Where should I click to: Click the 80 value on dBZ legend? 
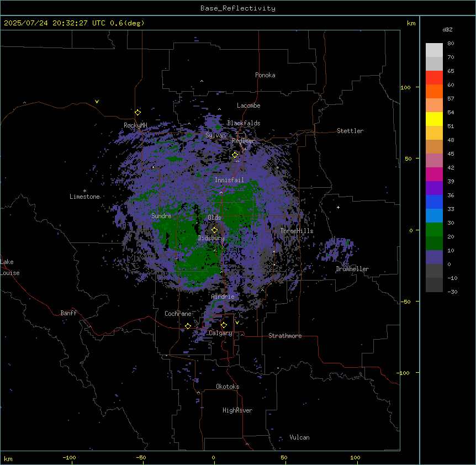451,44
